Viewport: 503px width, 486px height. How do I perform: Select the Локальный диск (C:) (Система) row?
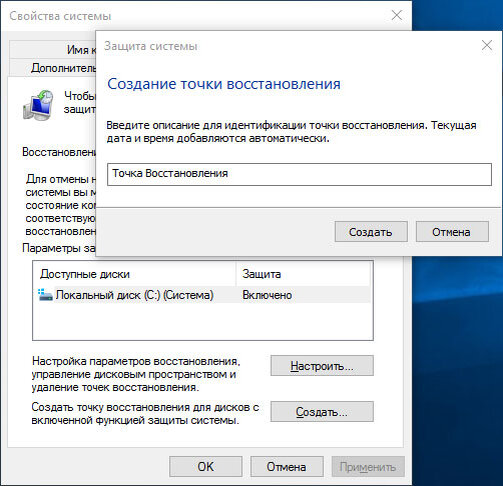coord(203,295)
